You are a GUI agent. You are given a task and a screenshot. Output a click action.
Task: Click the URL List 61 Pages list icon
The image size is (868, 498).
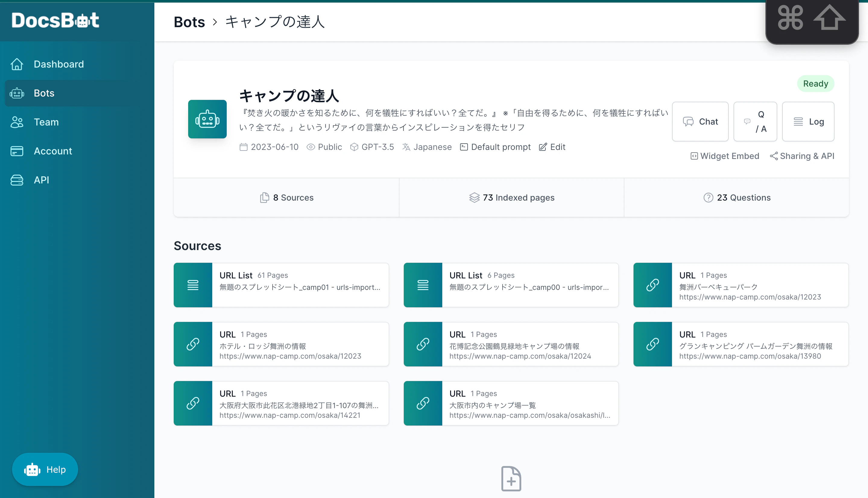(193, 285)
